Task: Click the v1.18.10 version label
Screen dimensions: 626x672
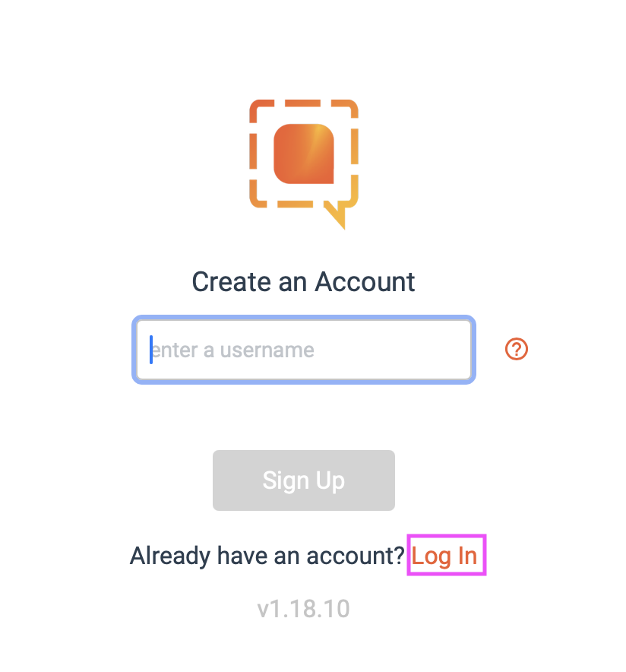Action: [304, 609]
